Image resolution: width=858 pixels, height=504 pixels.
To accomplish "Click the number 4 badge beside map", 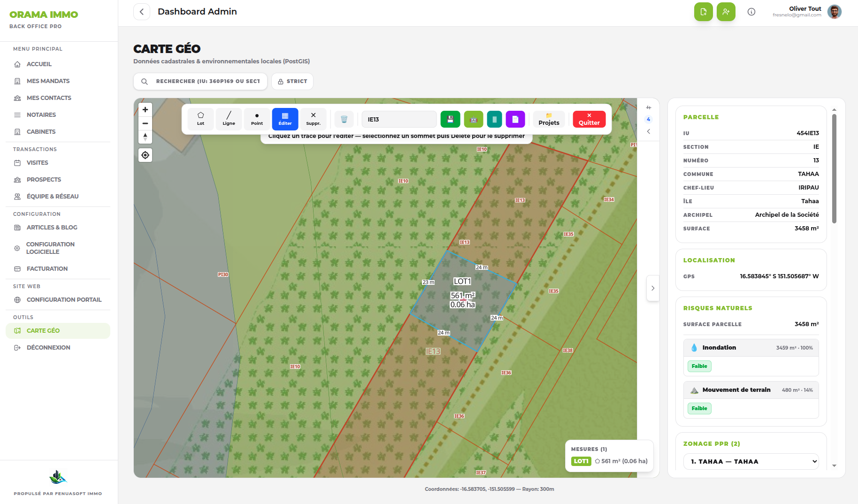I will (x=649, y=119).
